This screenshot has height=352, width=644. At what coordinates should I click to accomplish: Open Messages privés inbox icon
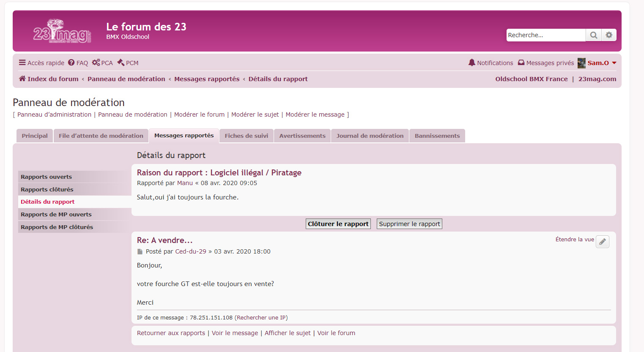coord(521,63)
